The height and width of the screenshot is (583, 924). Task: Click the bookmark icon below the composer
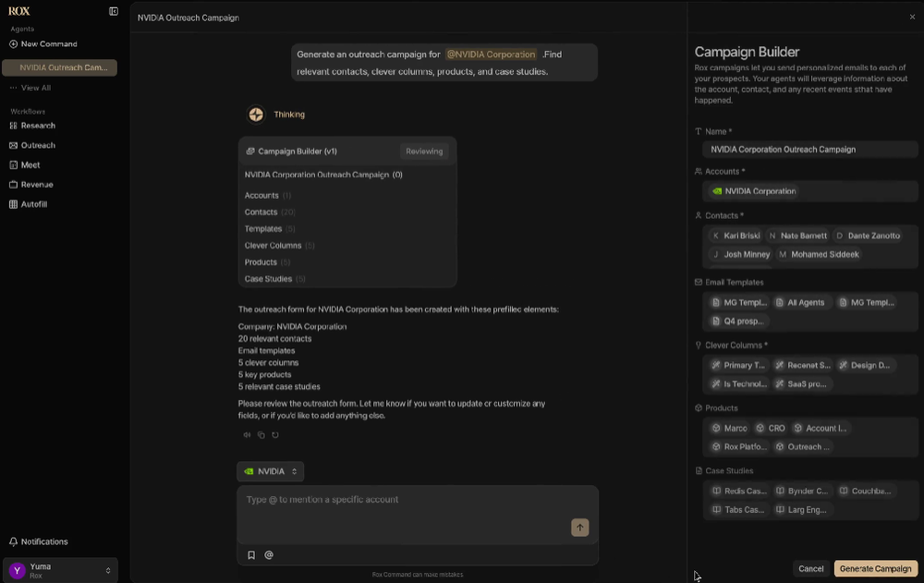[x=250, y=554]
